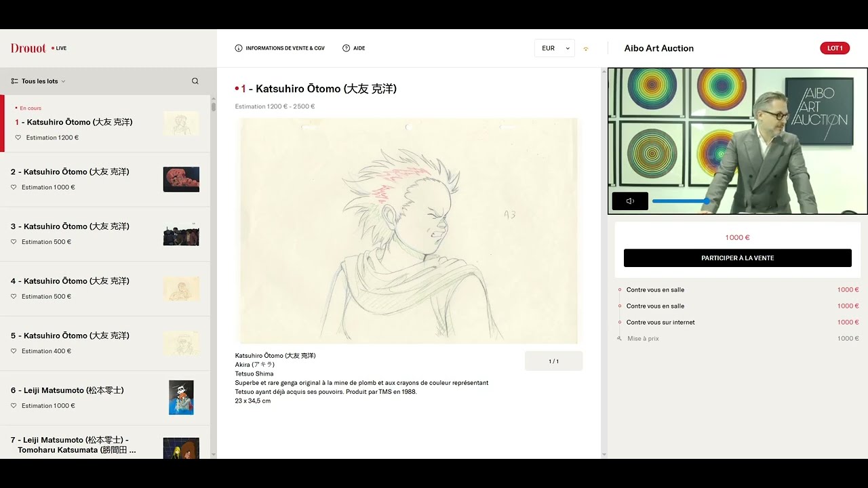Click the 23 x 34,5 cm dimensions text
This screenshot has height=488, width=868.
point(253,401)
